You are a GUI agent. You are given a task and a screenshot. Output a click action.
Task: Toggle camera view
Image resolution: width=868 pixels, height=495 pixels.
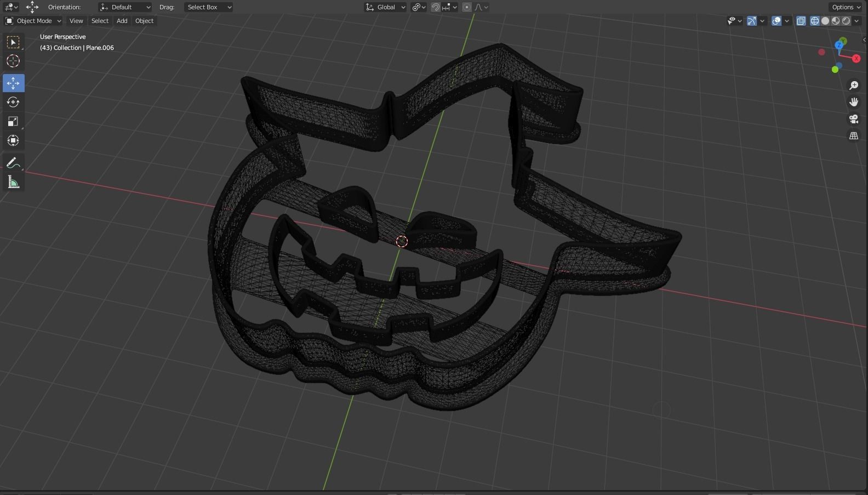[x=854, y=119]
